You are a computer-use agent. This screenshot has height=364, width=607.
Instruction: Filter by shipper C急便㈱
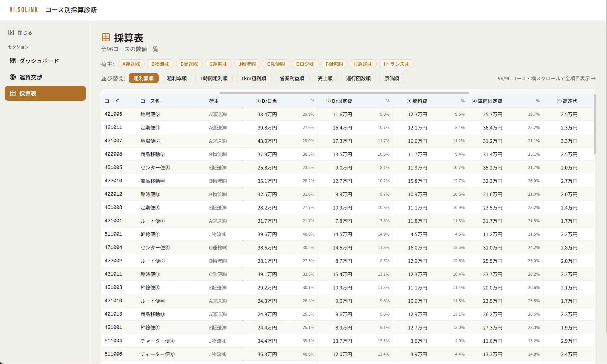tap(276, 64)
